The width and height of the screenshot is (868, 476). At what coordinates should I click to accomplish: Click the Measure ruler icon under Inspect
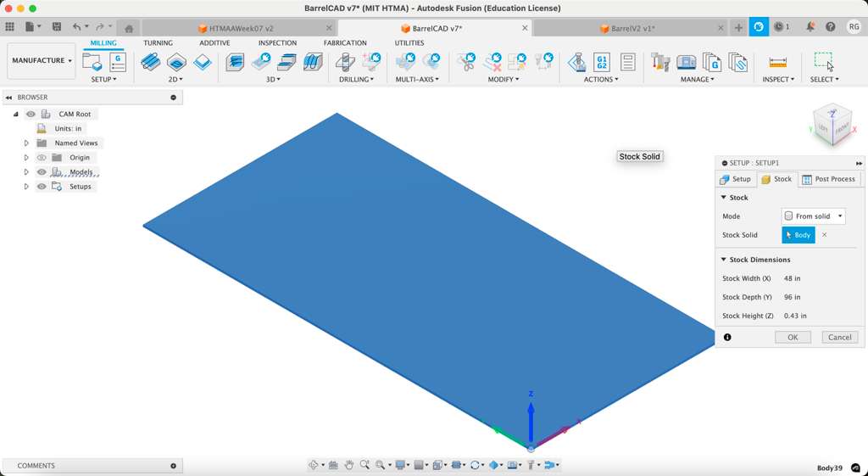click(x=777, y=62)
